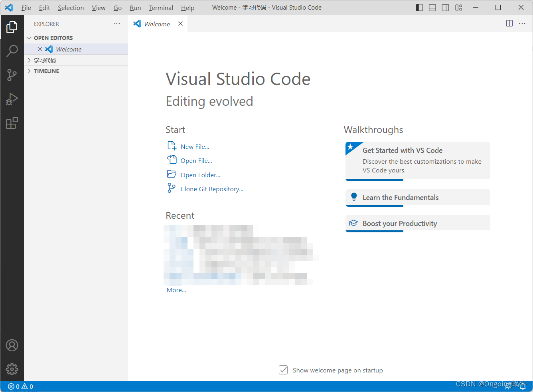Click the Open Folder icon under Start
The width and height of the screenshot is (533, 392).
coord(172,174)
